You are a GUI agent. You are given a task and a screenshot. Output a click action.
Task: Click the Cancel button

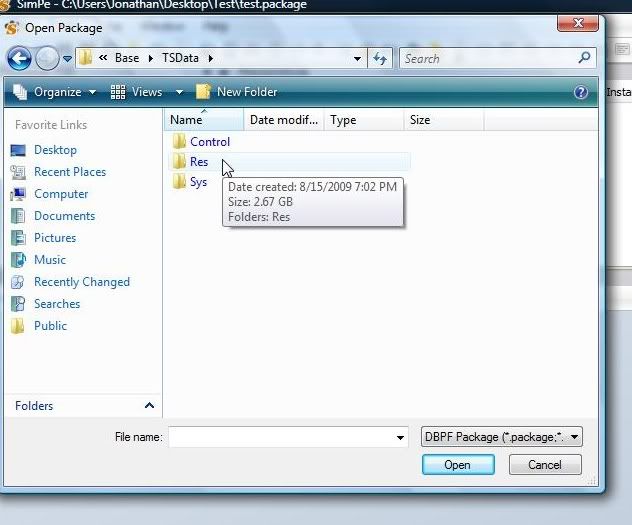tap(545, 465)
